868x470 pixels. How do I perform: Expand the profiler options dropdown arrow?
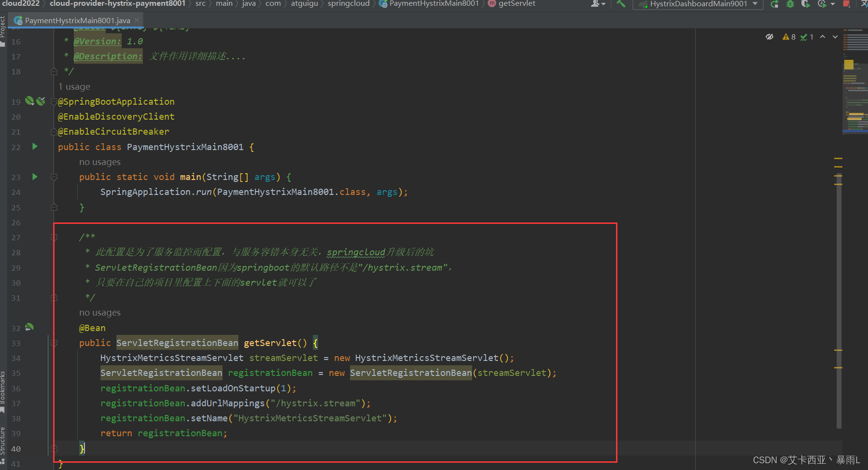(x=833, y=4)
